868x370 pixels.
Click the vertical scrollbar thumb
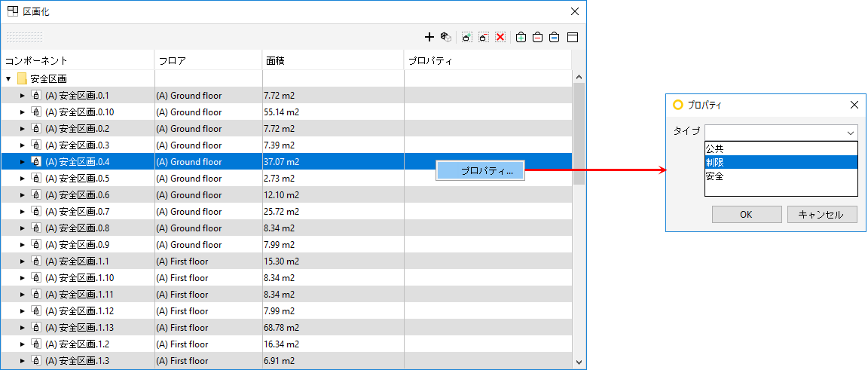click(x=579, y=133)
